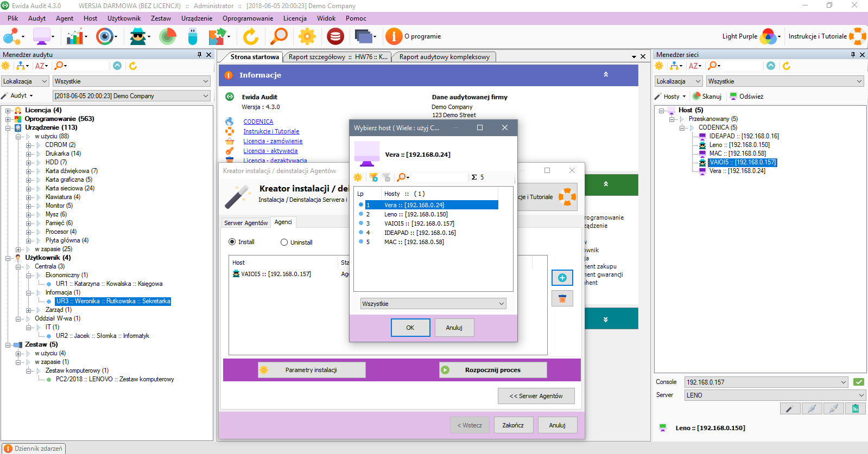The height and width of the screenshot is (454, 868).
Task: Click the USB drive icon in main toolbar
Action: click(193, 37)
